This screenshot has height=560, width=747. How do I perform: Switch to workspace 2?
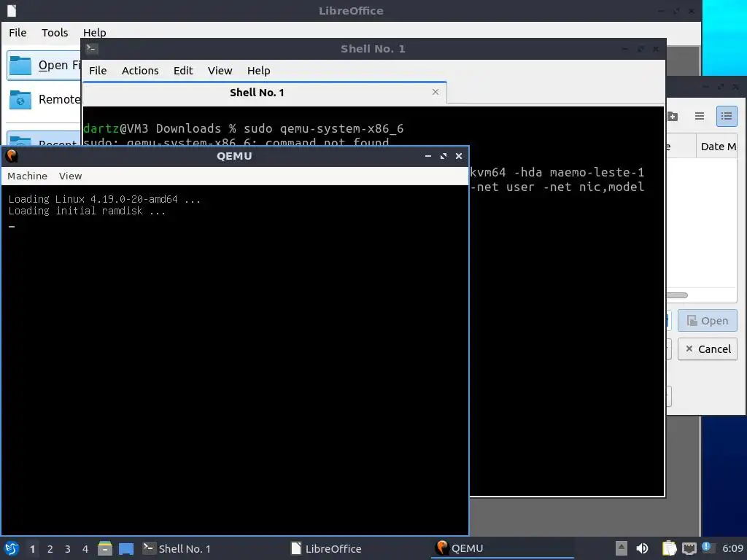[x=50, y=549]
